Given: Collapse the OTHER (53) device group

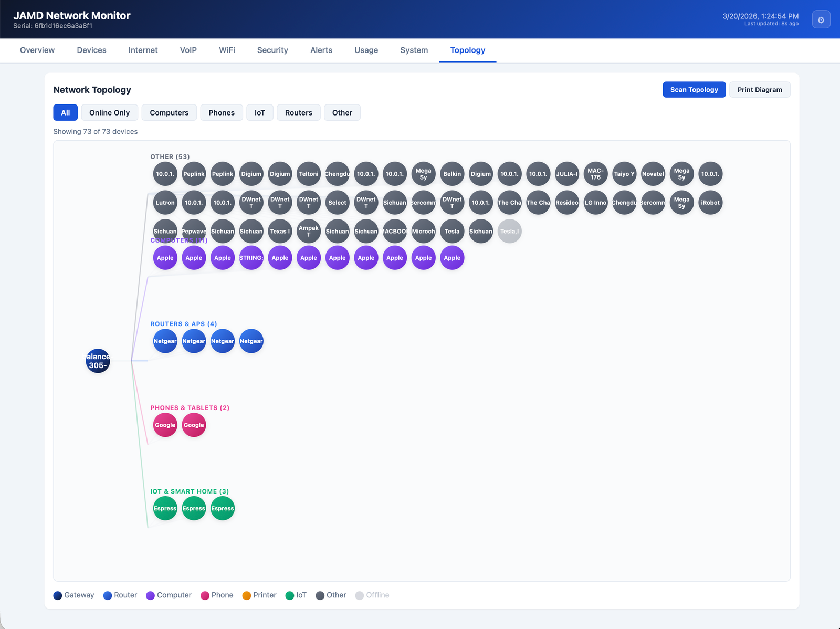Looking at the screenshot, I should click(x=170, y=156).
